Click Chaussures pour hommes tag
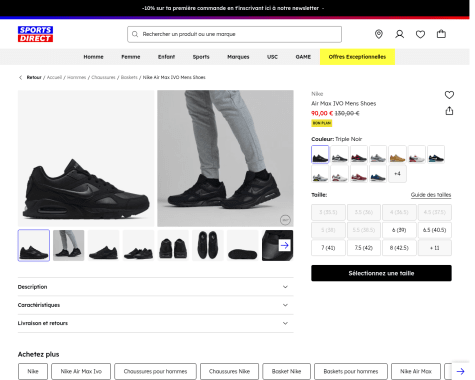This screenshot has height=380, width=475. 155,371
